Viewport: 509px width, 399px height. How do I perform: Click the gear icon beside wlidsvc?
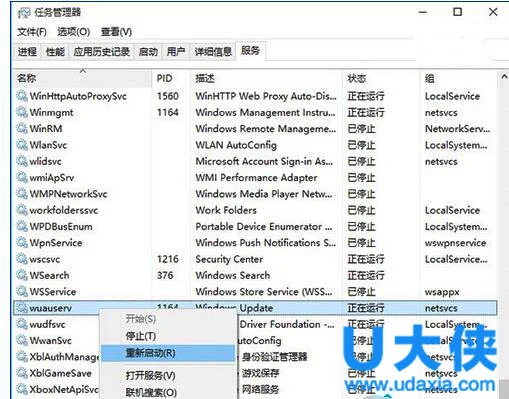(x=22, y=161)
